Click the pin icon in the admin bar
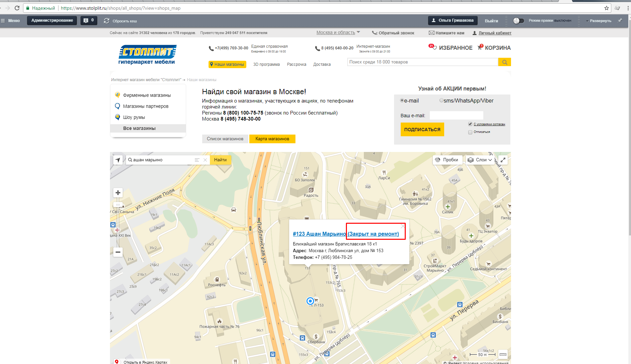Viewport: 631px width, 364px height. click(620, 21)
